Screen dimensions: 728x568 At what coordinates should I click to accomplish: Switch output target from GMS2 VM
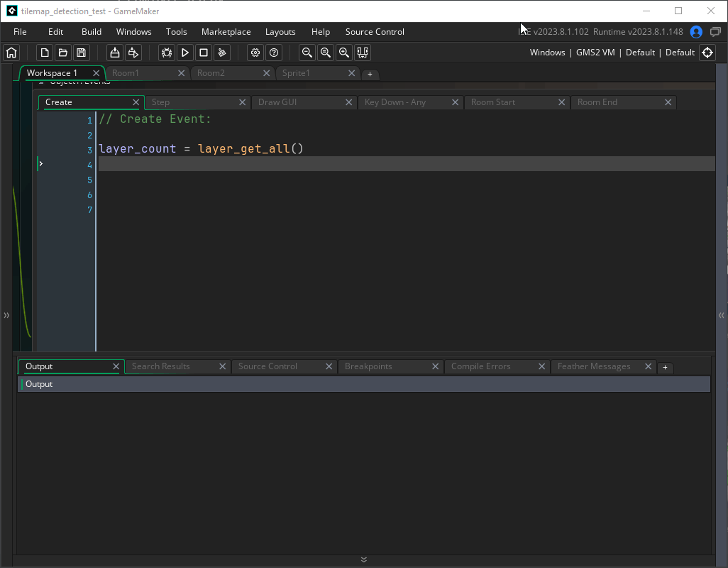click(x=595, y=52)
